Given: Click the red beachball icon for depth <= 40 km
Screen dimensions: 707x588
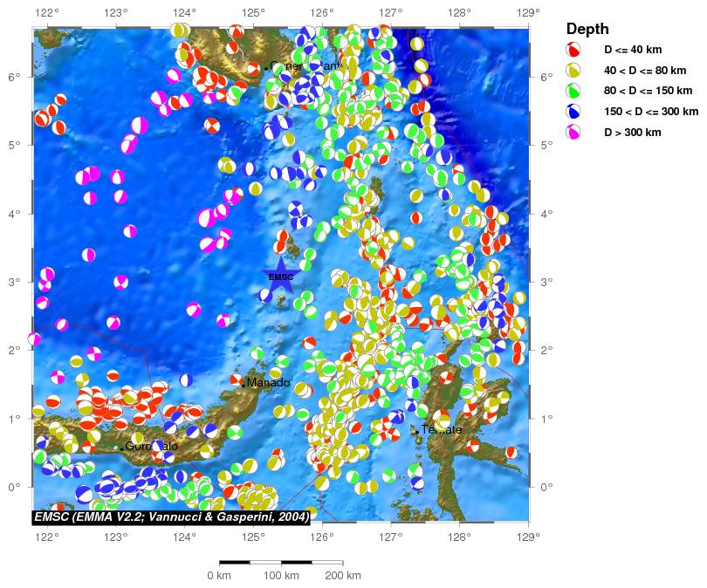Looking at the screenshot, I should [x=573, y=49].
